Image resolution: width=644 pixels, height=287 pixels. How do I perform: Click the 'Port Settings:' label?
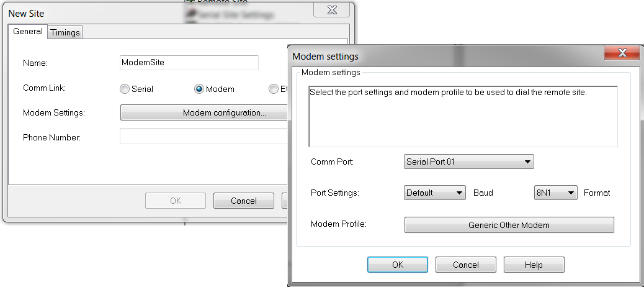(335, 193)
